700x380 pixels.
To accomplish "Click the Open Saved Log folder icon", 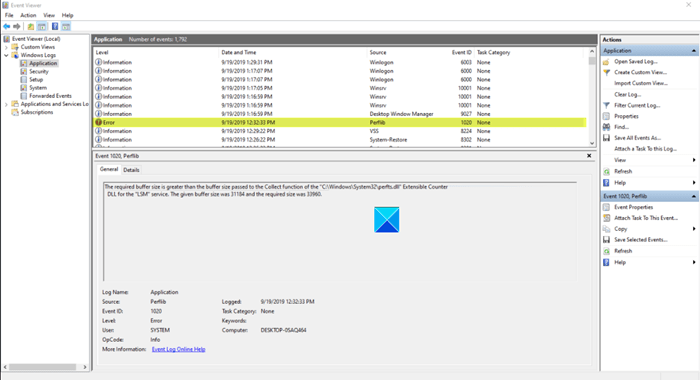I will (x=606, y=62).
